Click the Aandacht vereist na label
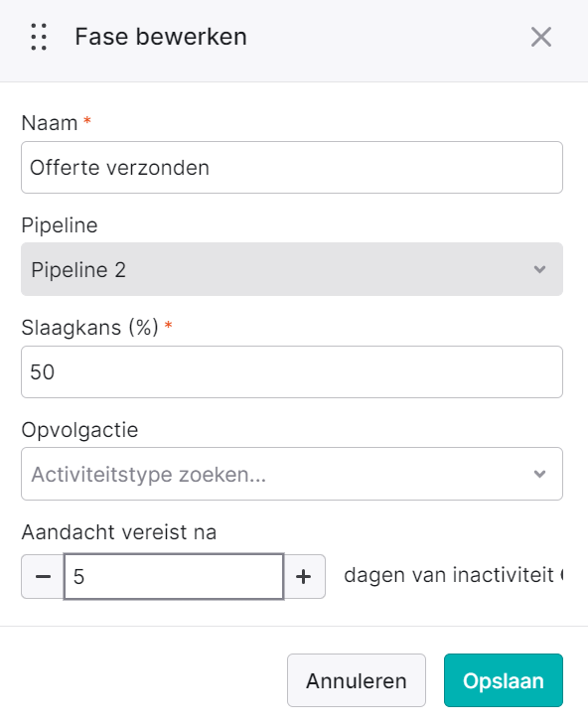 point(119,532)
